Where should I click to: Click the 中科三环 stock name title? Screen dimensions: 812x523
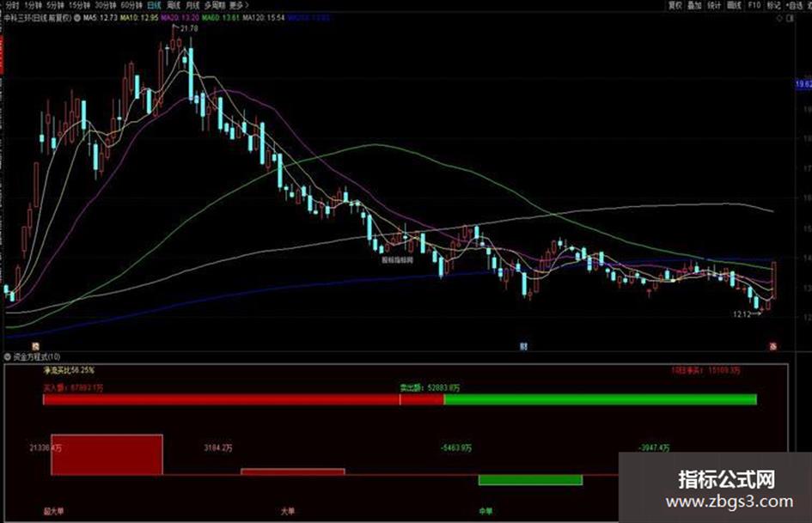click(38, 18)
